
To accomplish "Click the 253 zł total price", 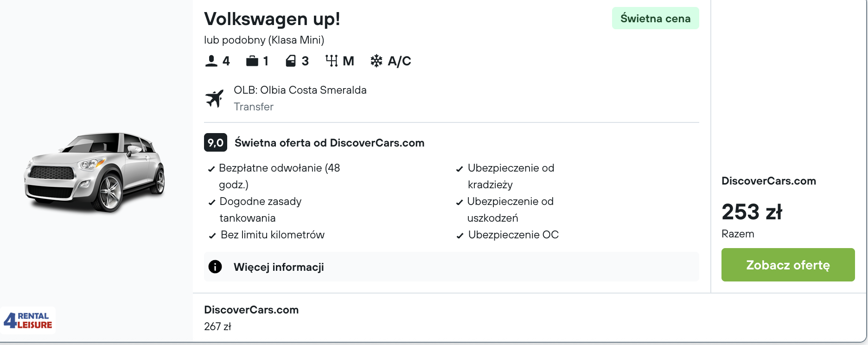I will tap(752, 212).
